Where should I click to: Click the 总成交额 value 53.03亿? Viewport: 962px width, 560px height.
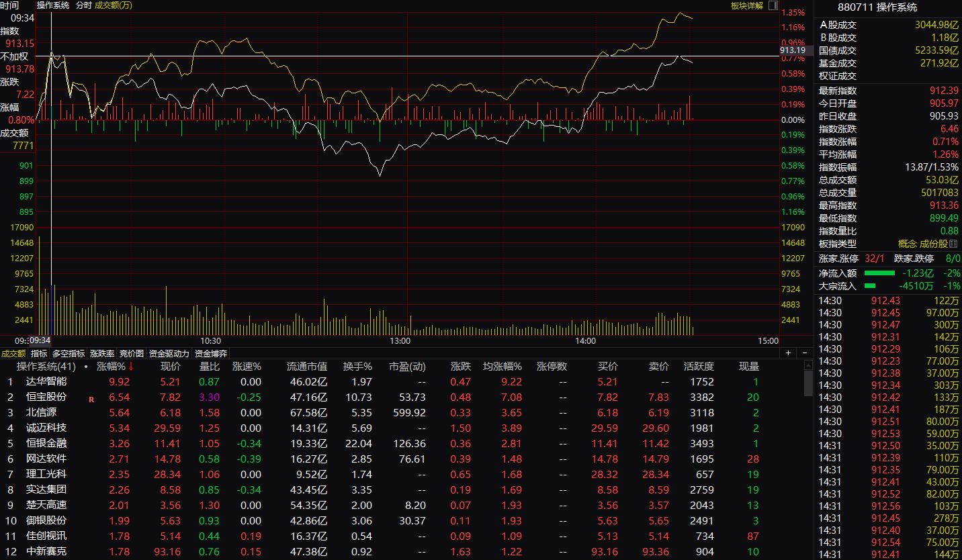(x=942, y=180)
